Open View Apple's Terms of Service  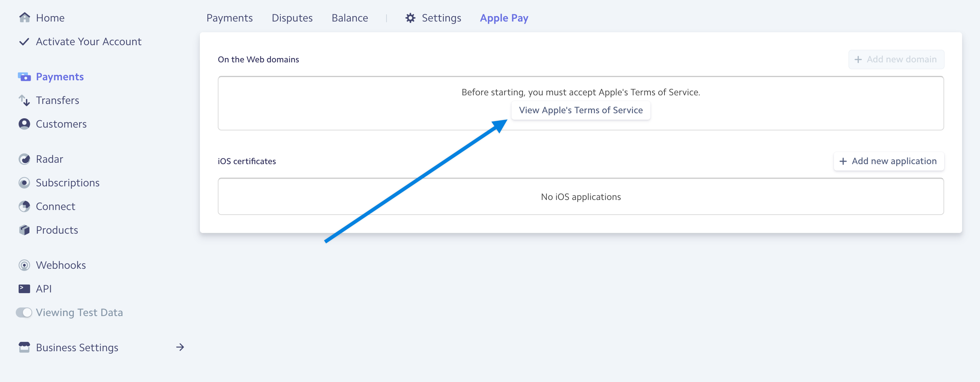[x=581, y=110]
